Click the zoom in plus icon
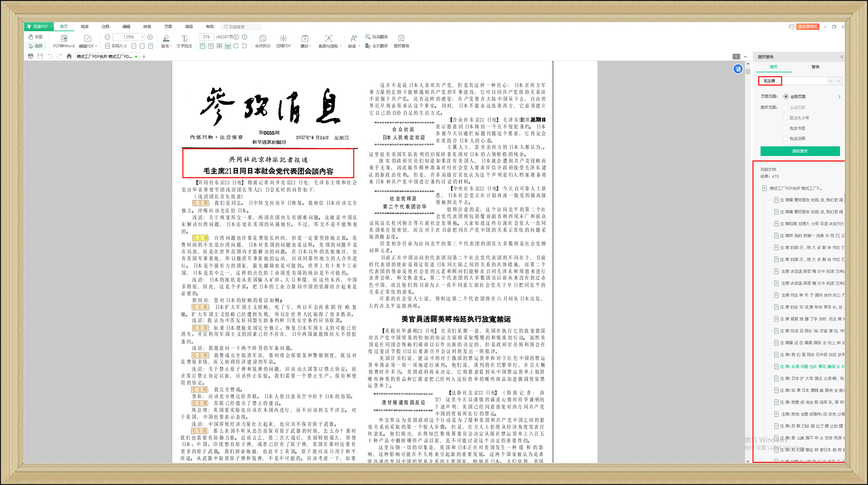 pyautogui.click(x=150, y=37)
